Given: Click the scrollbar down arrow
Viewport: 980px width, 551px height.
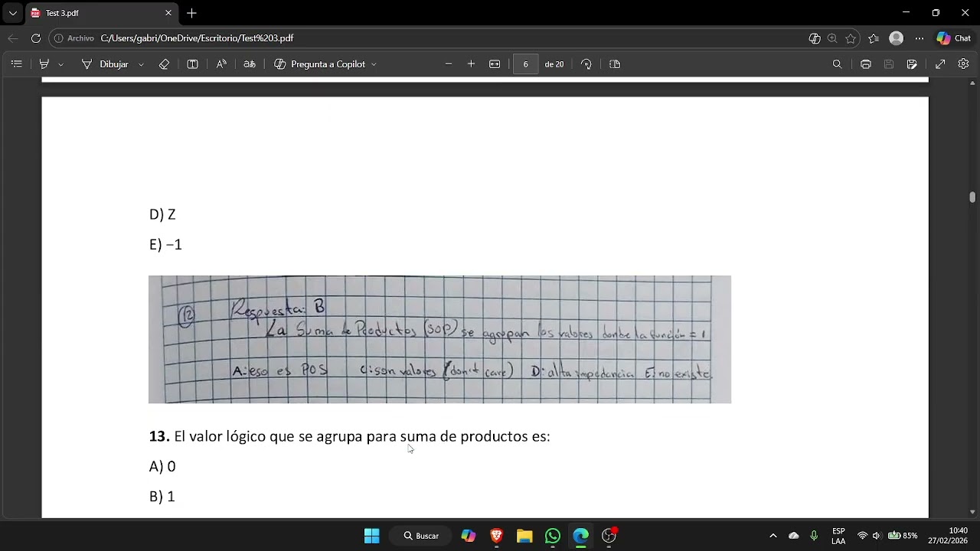Looking at the screenshot, I should pos(972,511).
